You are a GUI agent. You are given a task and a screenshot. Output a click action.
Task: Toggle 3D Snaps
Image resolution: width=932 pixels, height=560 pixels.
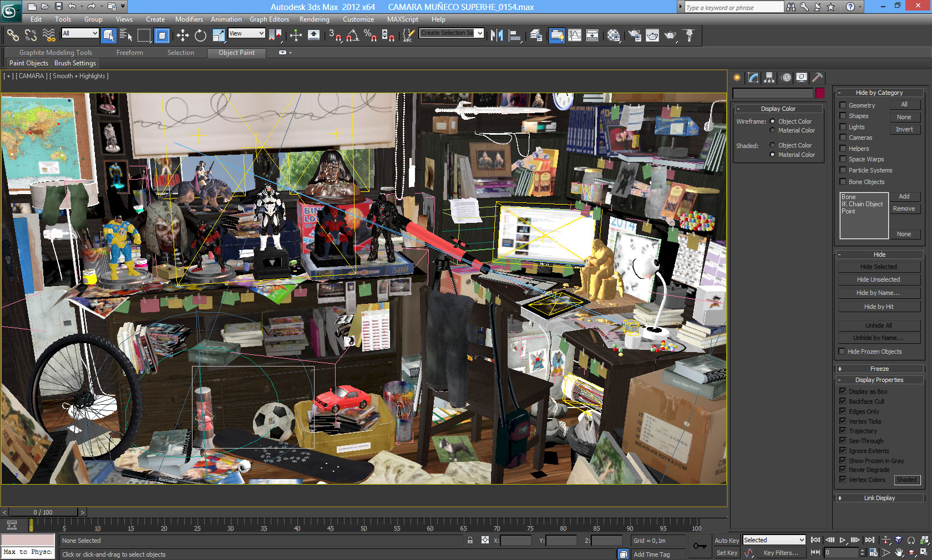coord(335,35)
